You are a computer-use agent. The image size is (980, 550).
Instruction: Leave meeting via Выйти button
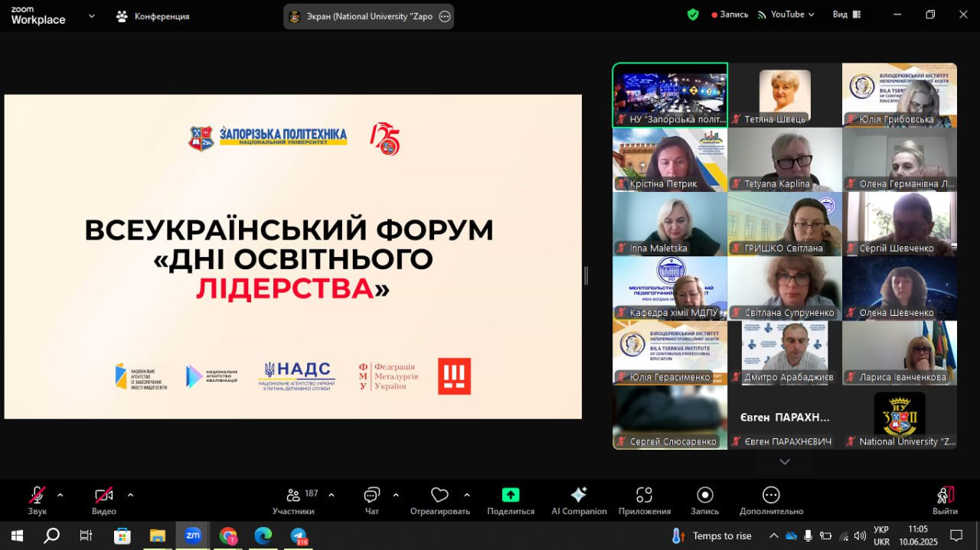pyautogui.click(x=946, y=501)
